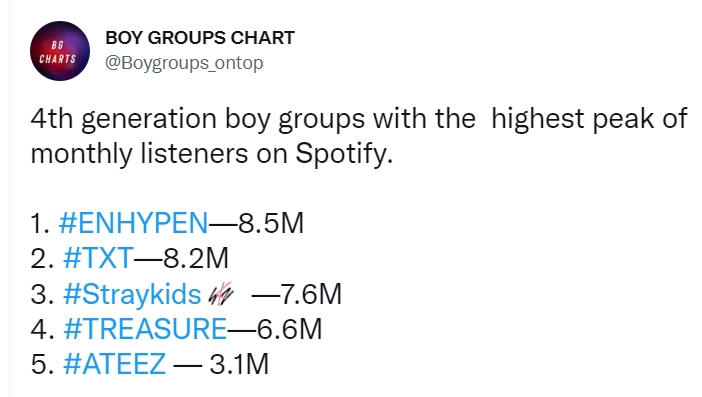This screenshot has height=397, width=702.
Task: Click the rank number 5. before ATEEZ
Action: coord(43,364)
